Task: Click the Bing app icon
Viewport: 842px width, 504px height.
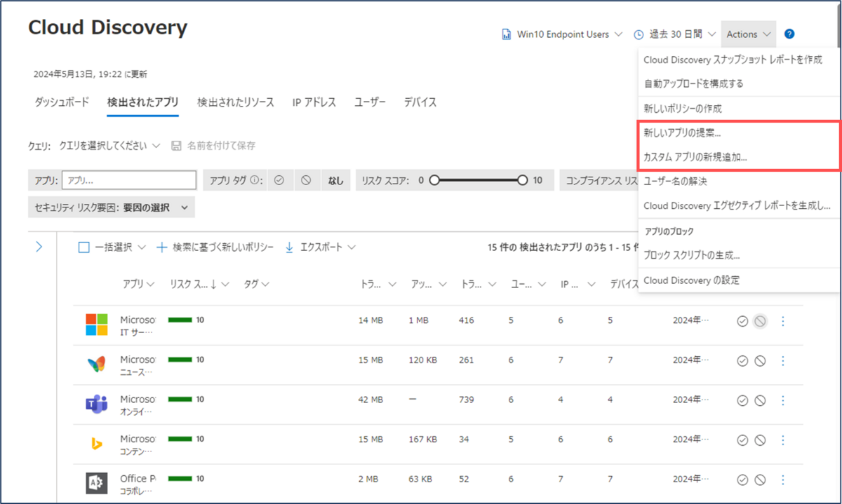Action: click(97, 443)
